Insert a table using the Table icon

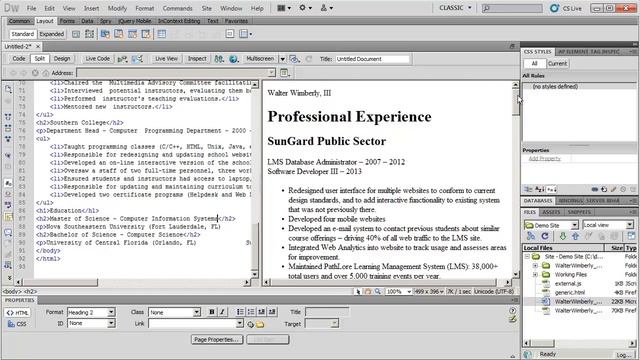click(x=162, y=34)
